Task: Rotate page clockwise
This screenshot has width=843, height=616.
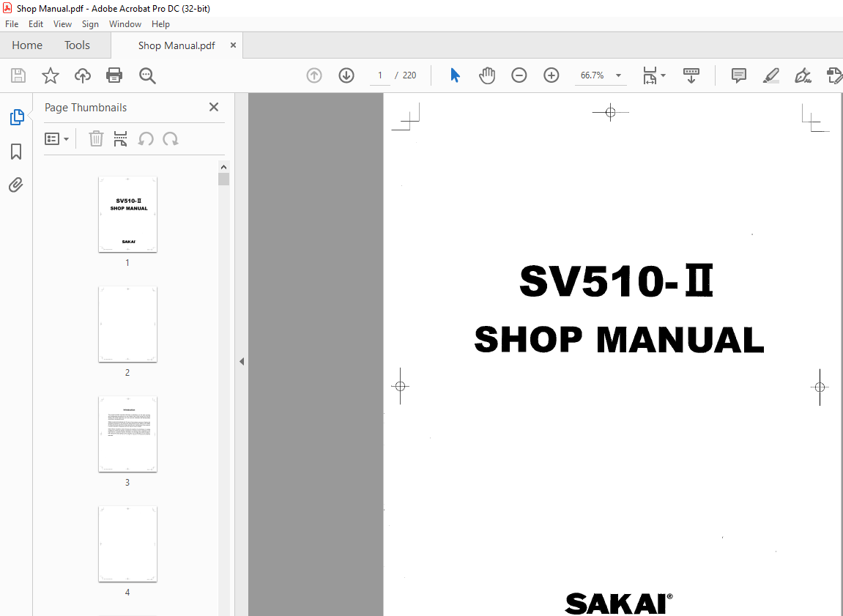Action: 171,138
